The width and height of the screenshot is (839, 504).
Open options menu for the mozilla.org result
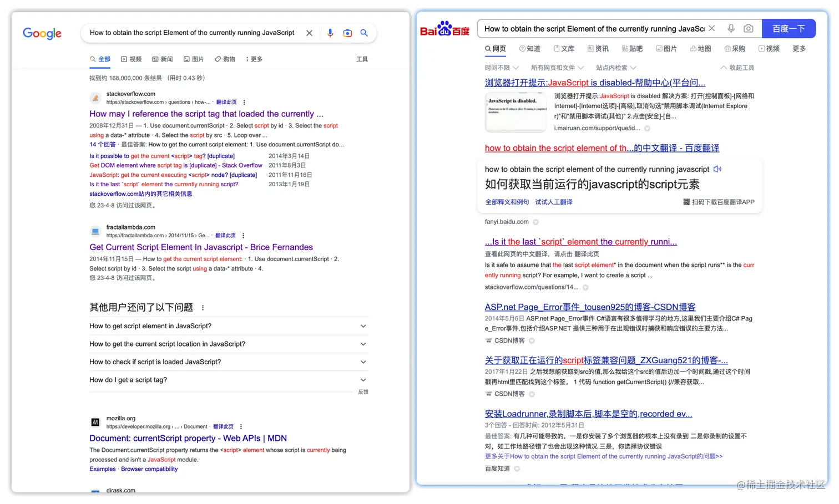(x=241, y=427)
